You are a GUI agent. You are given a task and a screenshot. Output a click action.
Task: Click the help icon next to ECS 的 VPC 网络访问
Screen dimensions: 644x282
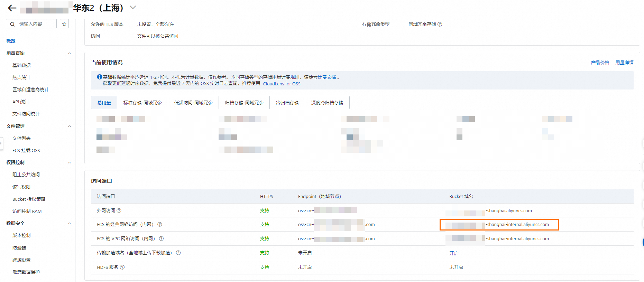(x=161, y=238)
